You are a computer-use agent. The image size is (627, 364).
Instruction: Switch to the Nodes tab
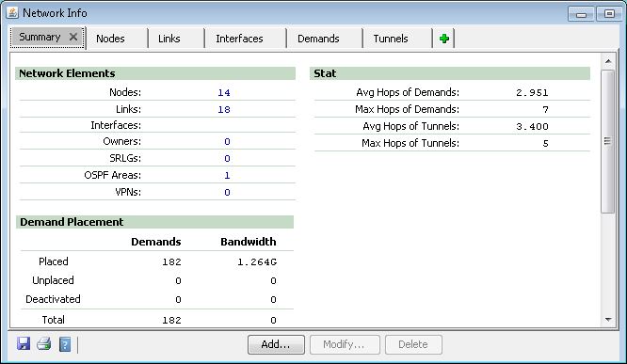tap(110, 39)
